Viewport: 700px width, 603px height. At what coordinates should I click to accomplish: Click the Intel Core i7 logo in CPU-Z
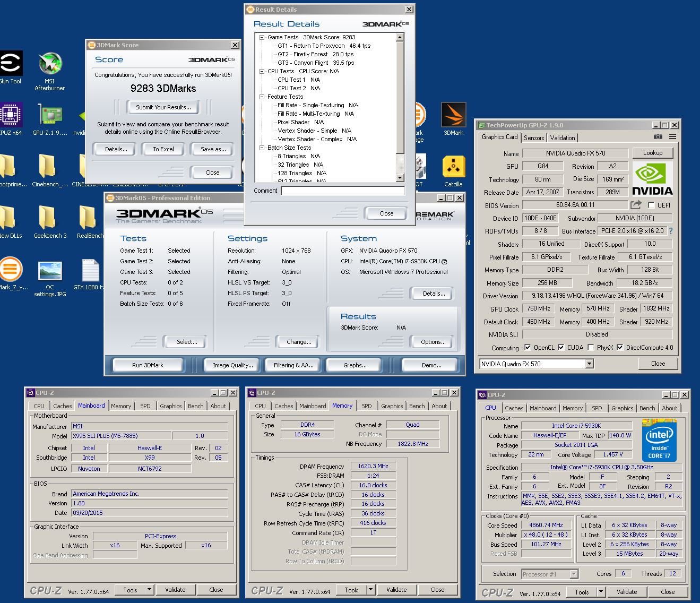pyautogui.click(x=660, y=440)
